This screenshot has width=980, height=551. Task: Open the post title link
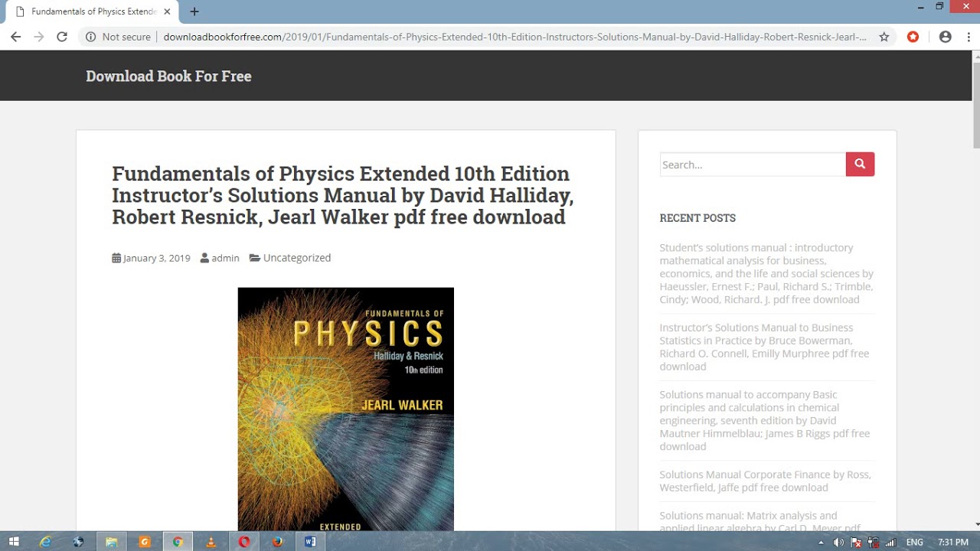click(x=342, y=195)
